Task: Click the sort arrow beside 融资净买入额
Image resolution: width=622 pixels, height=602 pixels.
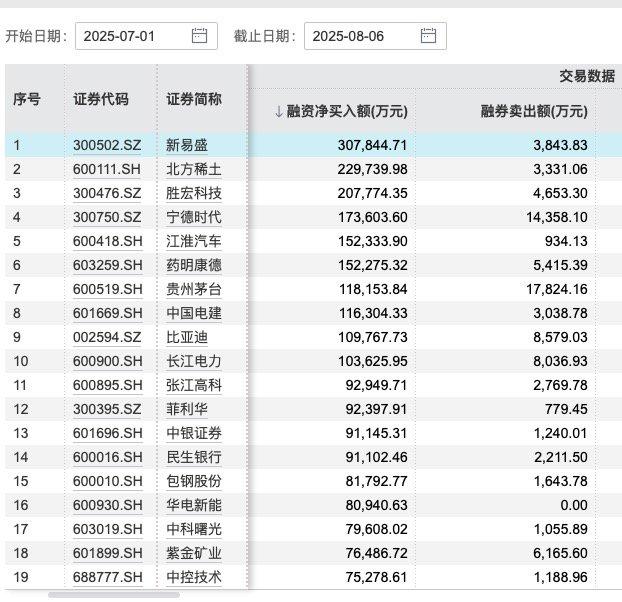Action: tap(279, 111)
